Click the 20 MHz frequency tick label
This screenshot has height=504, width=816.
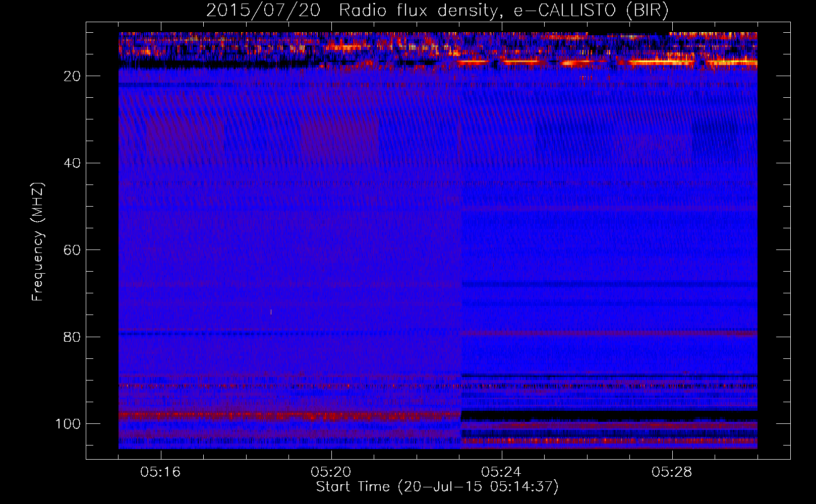[x=73, y=76]
